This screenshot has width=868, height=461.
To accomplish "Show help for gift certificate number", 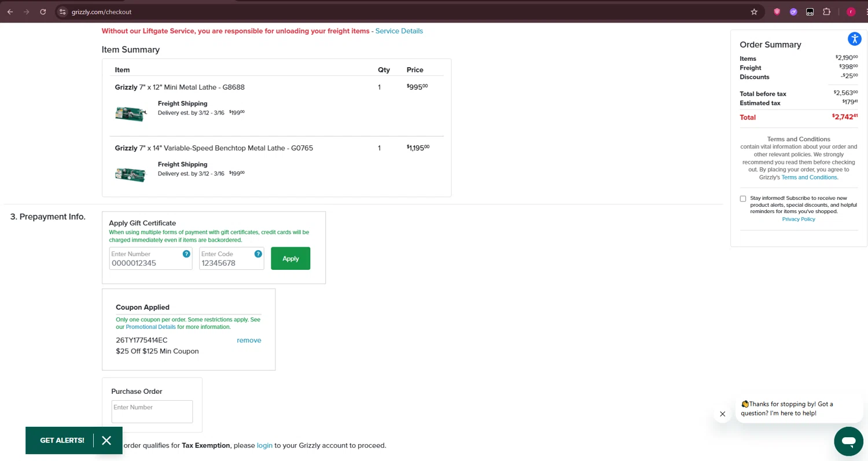I will [186, 254].
